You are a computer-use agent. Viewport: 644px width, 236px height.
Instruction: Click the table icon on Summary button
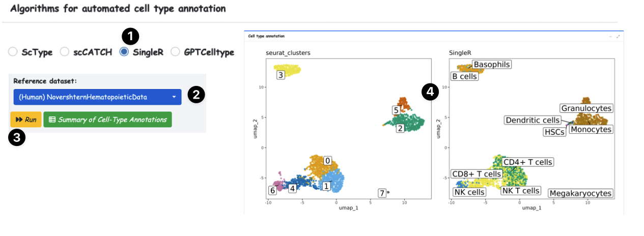52,120
